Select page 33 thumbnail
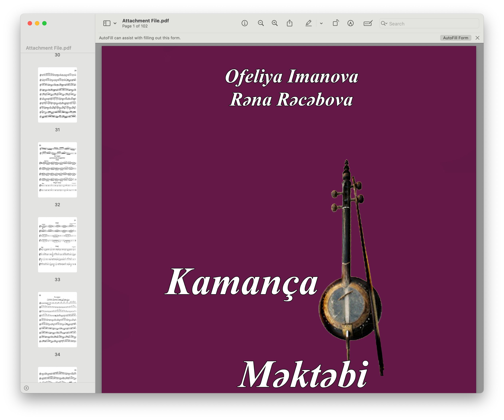504x420 pixels. [x=57, y=245]
